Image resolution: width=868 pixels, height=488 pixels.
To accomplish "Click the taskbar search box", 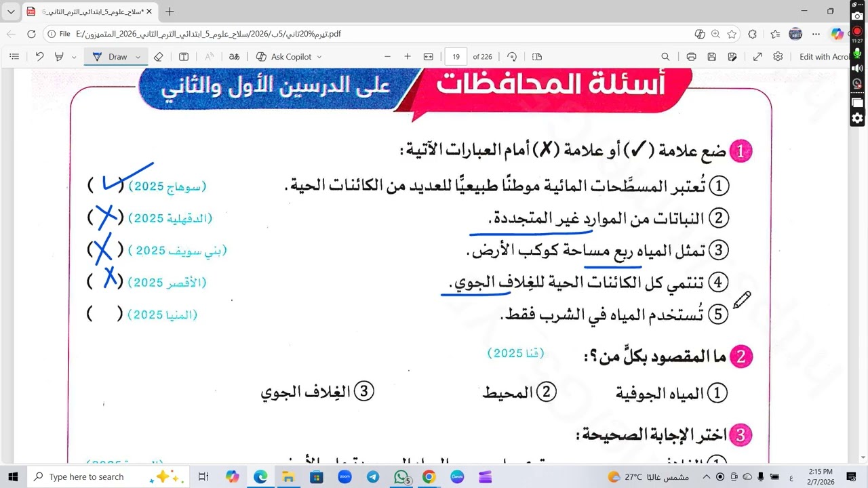I will point(107,477).
